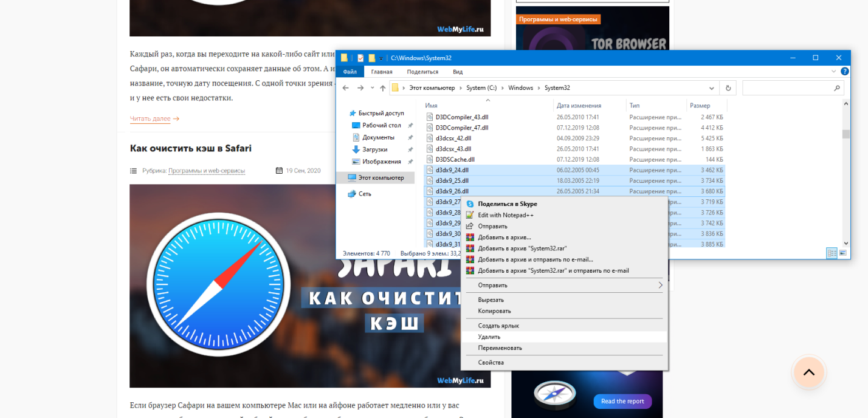Click the scroll-to-top arrow button on webpage
Image resolution: width=868 pixels, height=418 pixels.
tap(809, 372)
